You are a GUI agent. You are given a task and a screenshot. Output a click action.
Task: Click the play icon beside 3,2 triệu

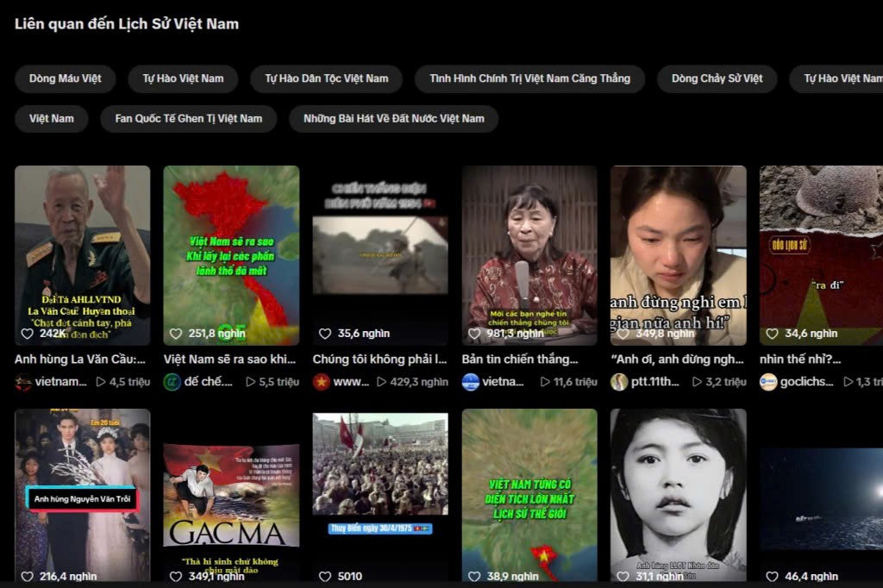click(697, 382)
